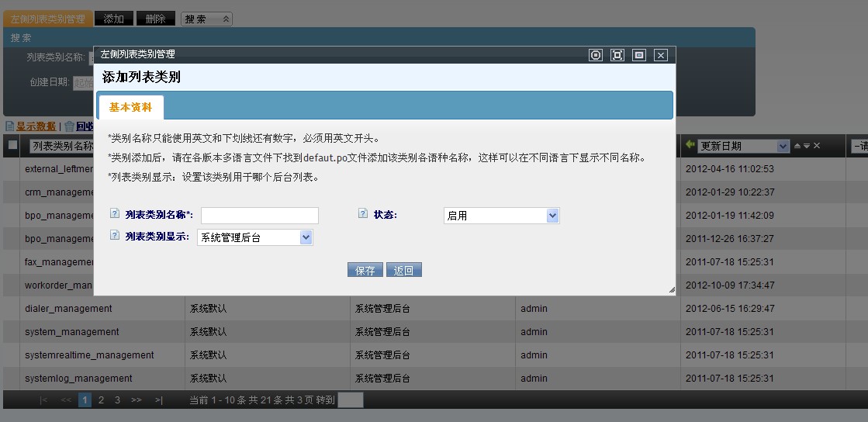The height and width of the screenshot is (422, 868).
Task: Select the 基本资料 tab
Action: point(130,107)
